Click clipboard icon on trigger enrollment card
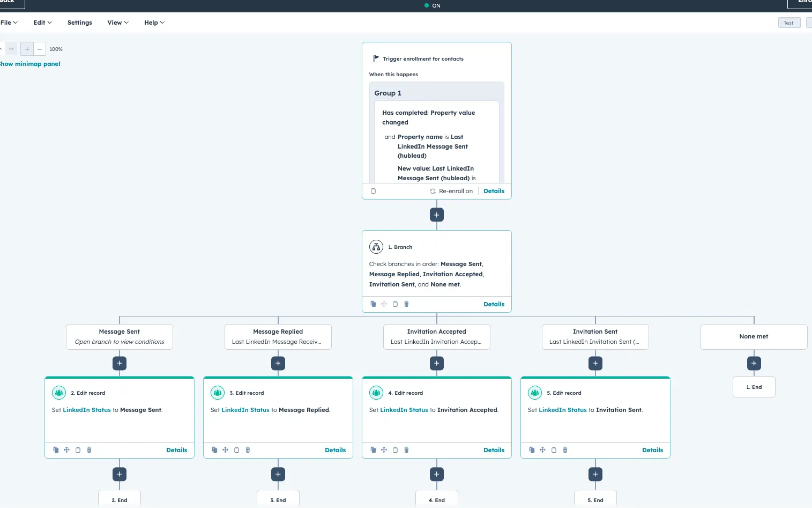The image size is (812, 508). click(374, 191)
